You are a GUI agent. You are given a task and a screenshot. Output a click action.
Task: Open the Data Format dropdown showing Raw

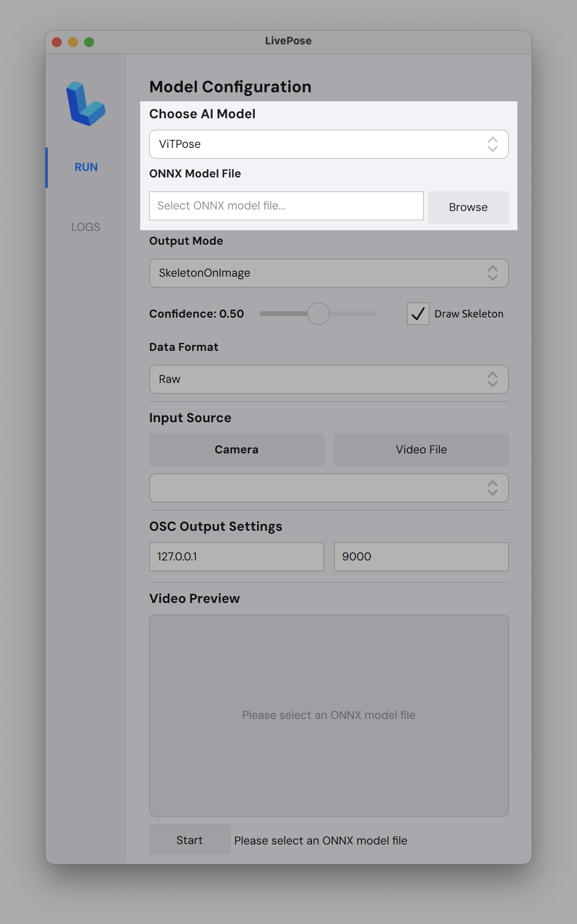(x=328, y=379)
